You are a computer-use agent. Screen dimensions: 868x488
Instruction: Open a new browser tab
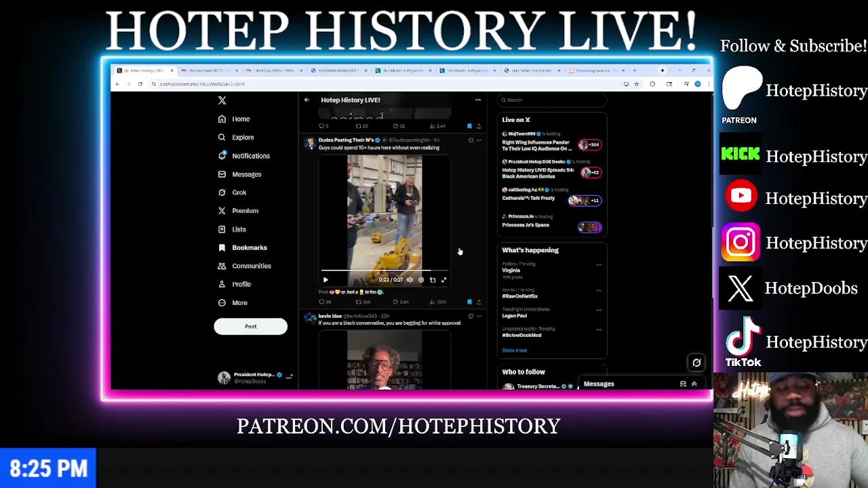pyautogui.click(x=634, y=70)
